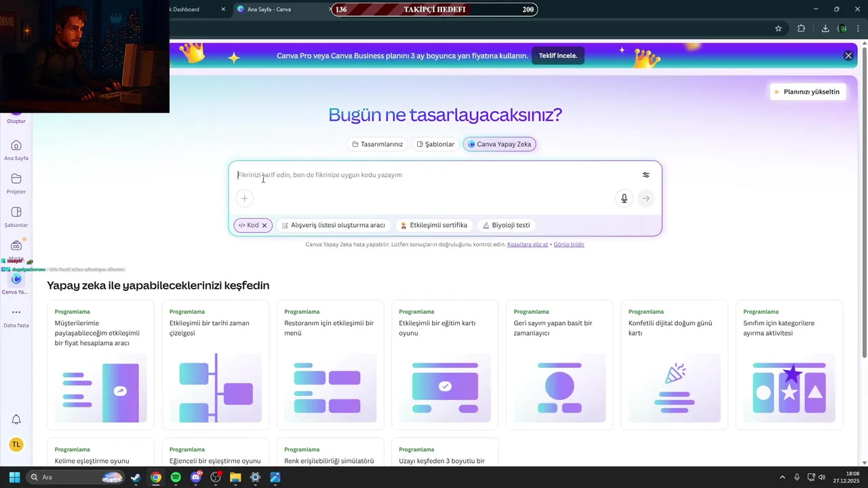Click Planınızı yükseltin upgrade button

(808, 91)
